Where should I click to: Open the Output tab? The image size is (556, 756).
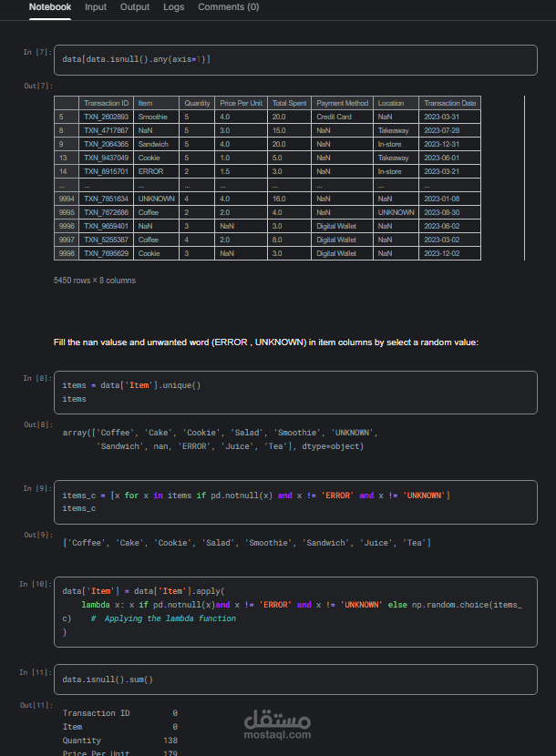135,7
